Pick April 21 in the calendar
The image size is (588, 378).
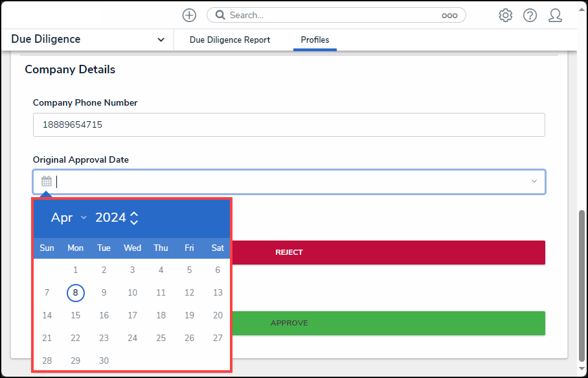point(47,338)
